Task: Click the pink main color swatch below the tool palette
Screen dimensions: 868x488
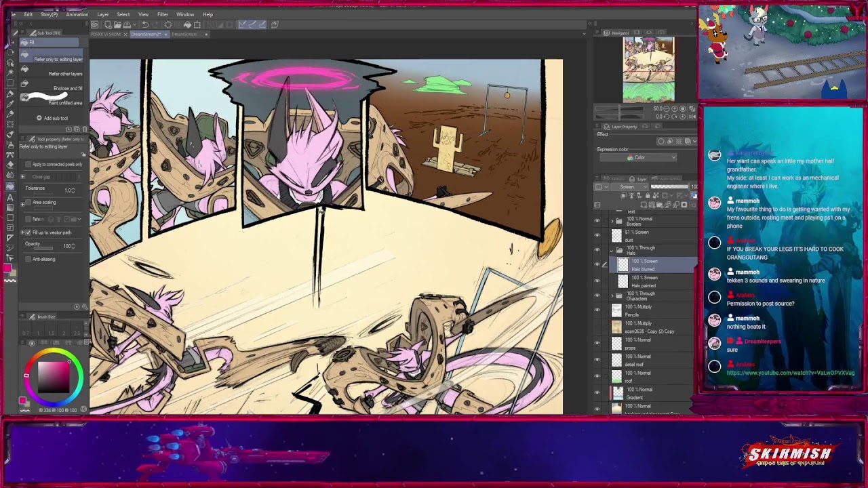Action: [x=7, y=269]
